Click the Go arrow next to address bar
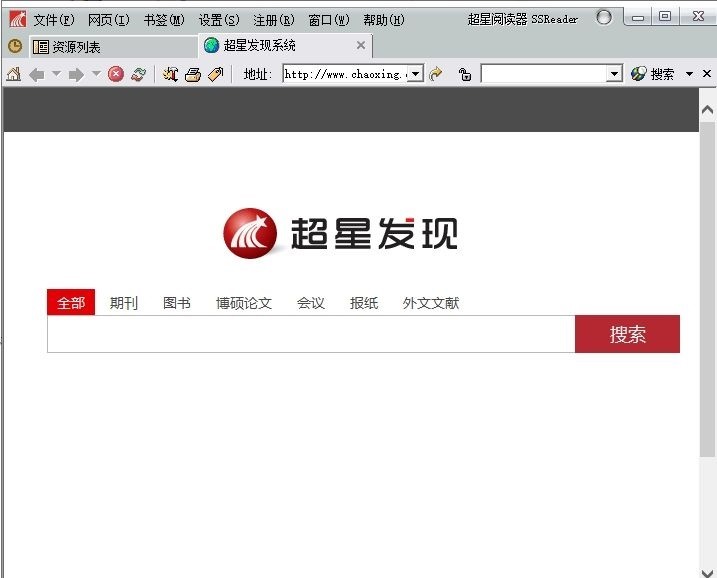 [436, 74]
